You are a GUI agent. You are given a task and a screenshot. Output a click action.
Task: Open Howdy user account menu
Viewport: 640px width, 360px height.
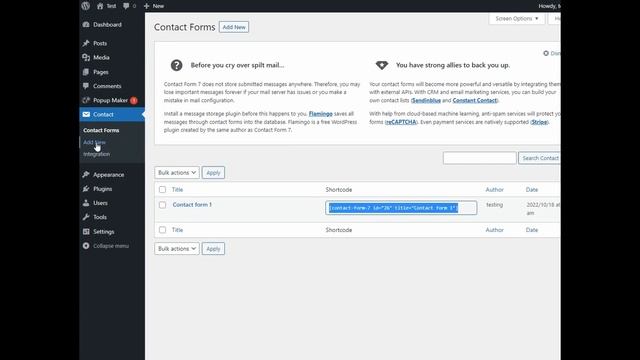(x=549, y=6)
